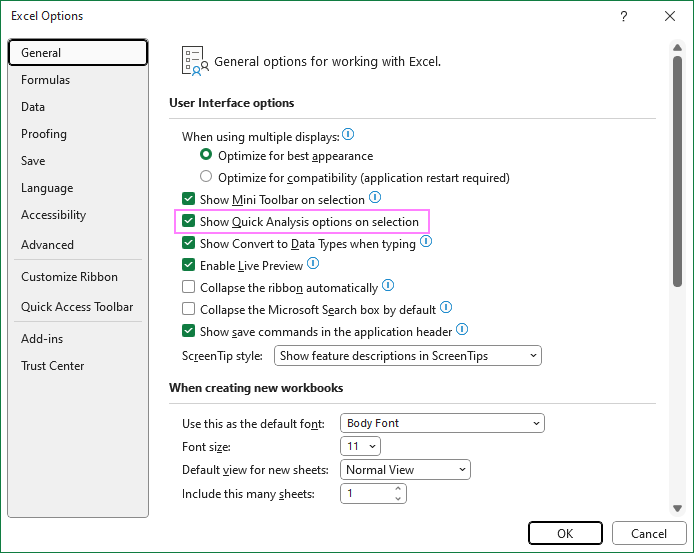Image resolution: width=694 pixels, height=553 pixels.
Task: Increase sheet count with the up stepper arrow
Action: [x=398, y=489]
